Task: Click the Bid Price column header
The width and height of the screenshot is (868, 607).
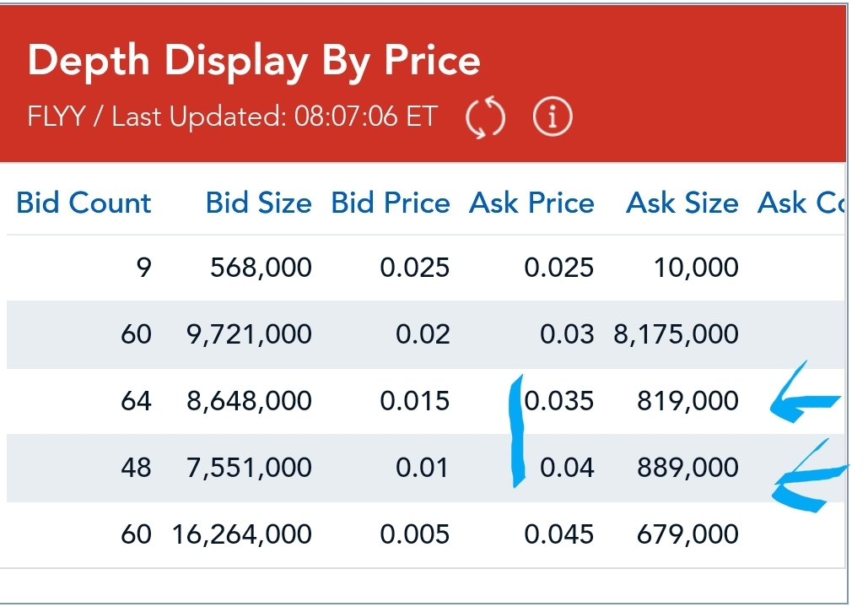Action: pyautogui.click(x=391, y=203)
